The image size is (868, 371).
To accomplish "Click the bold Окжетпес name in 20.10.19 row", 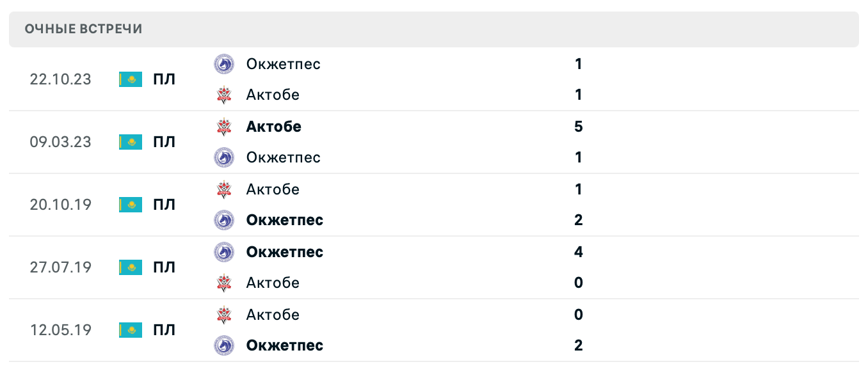I will [x=285, y=220].
